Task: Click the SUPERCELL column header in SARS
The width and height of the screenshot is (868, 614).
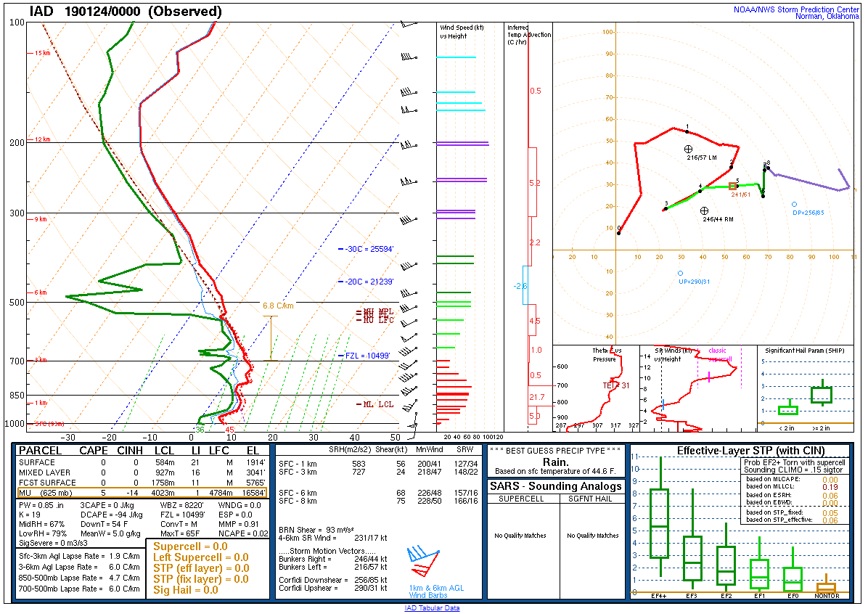Action: click(521, 499)
